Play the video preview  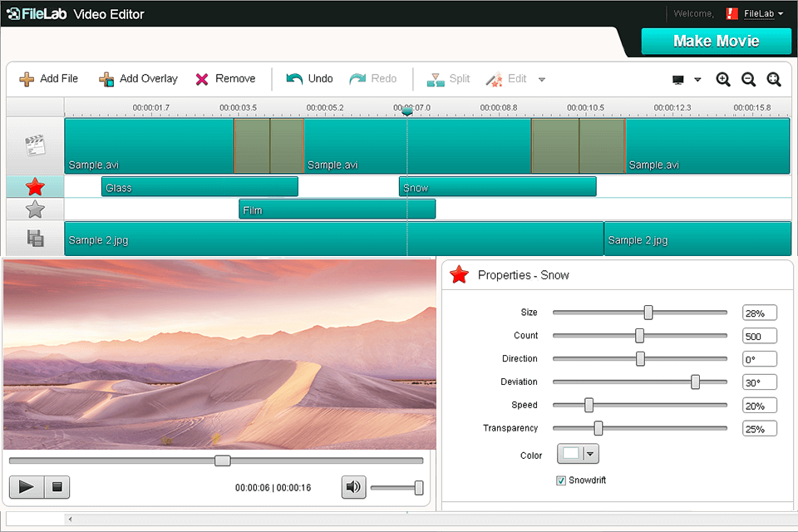(x=27, y=487)
